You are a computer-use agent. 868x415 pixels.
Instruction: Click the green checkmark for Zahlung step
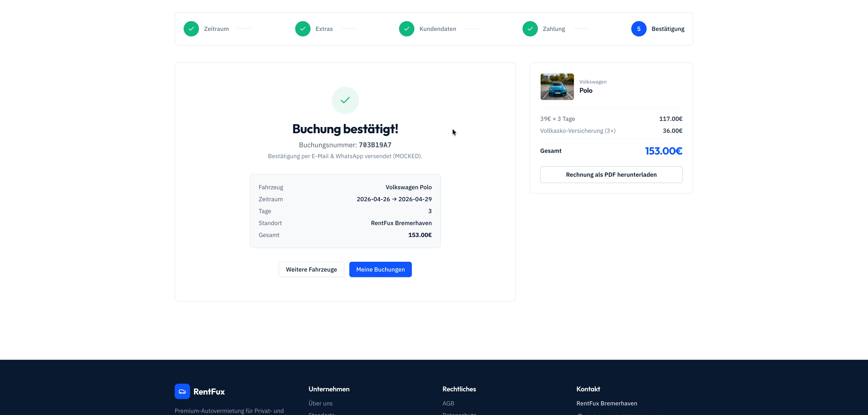[x=530, y=29]
